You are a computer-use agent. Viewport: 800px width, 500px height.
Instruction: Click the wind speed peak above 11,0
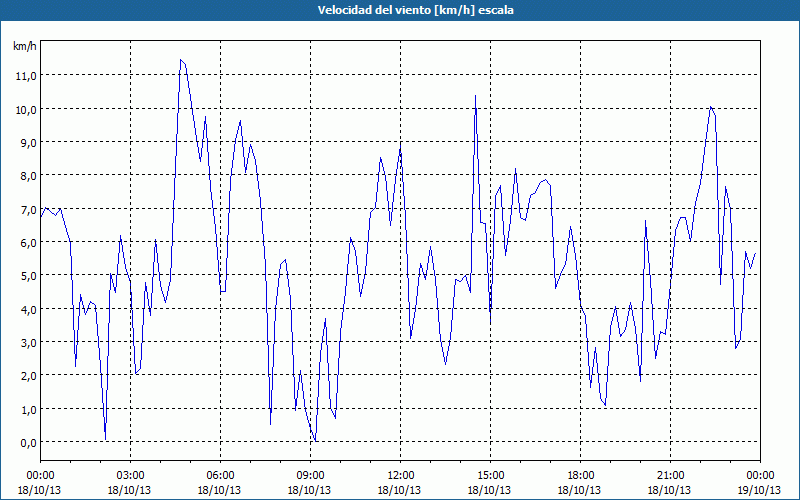tap(181, 60)
